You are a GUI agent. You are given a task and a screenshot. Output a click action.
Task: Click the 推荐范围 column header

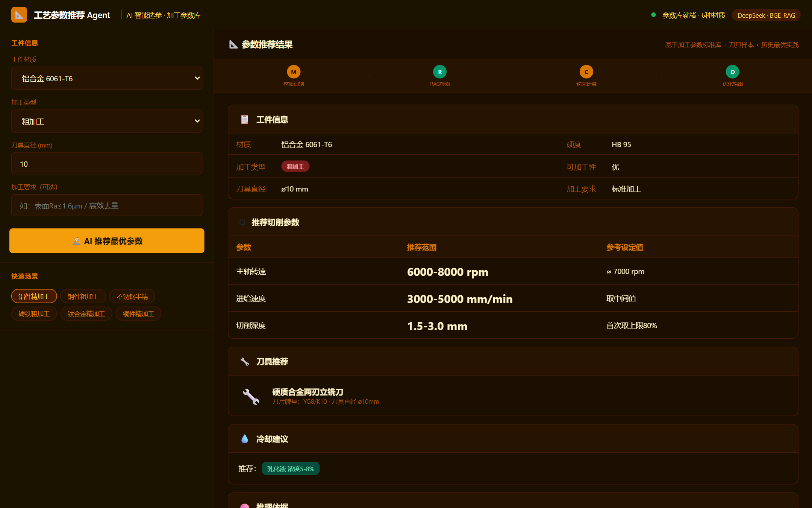pyautogui.click(x=422, y=247)
